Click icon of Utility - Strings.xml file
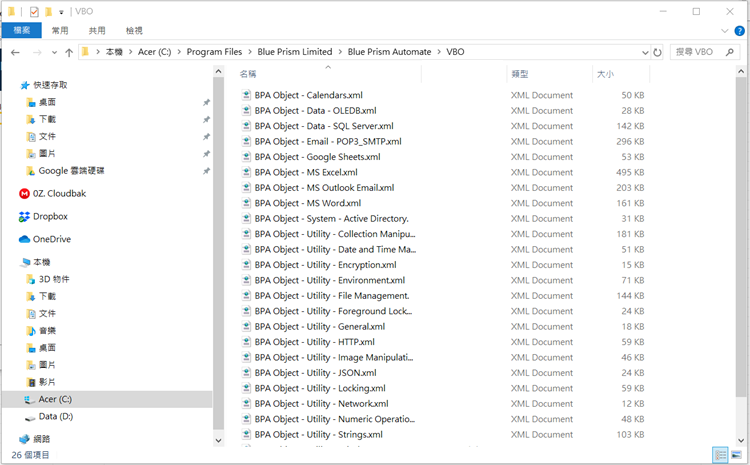 [246, 434]
